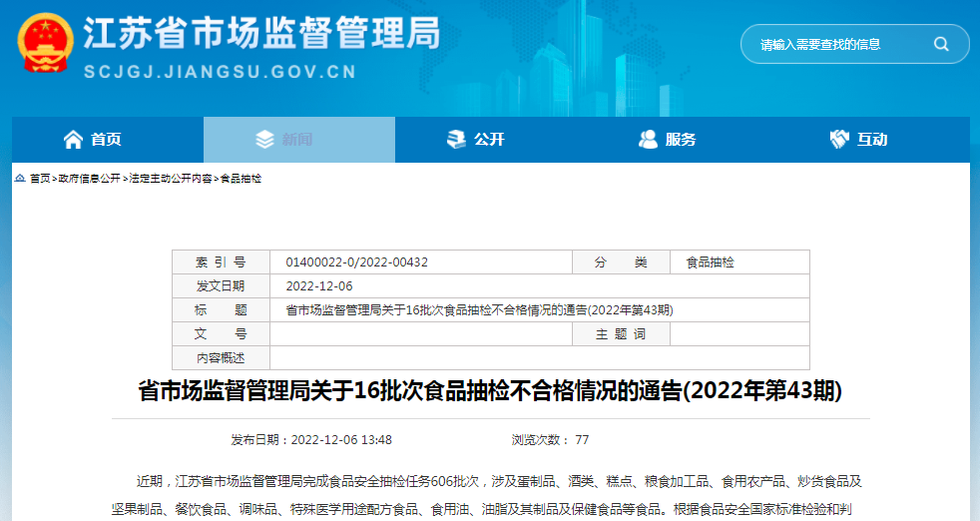The image size is (980, 521).
Task: Follow the 法定主动公开内容 breadcrumb link
Action: [170, 178]
